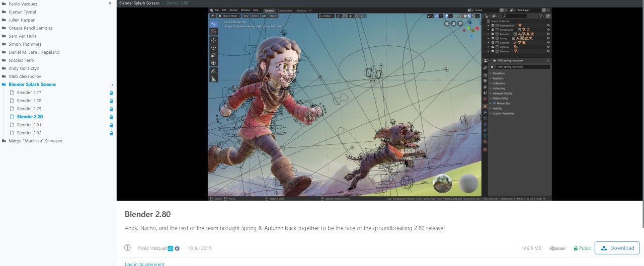Click the folder icon beside Pablo Vazquez
The height and width of the screenshot is (266, 644).
[4, 4]
